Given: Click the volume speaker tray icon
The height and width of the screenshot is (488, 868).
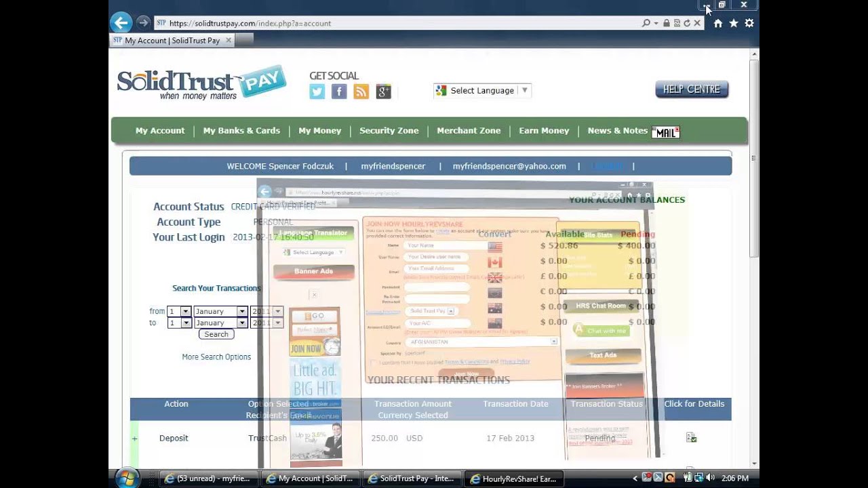Looking at the screenshot, I should click(x=710, y=478).
